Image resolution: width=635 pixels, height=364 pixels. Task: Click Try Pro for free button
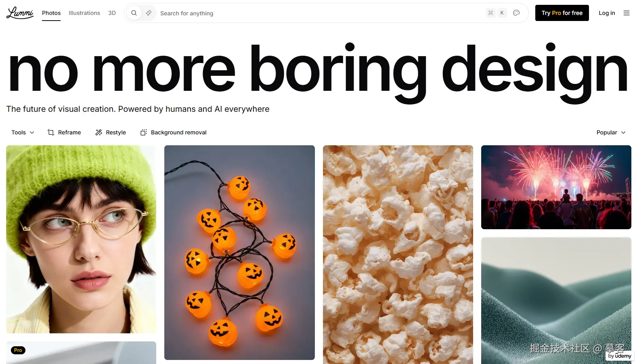(562, 13)
